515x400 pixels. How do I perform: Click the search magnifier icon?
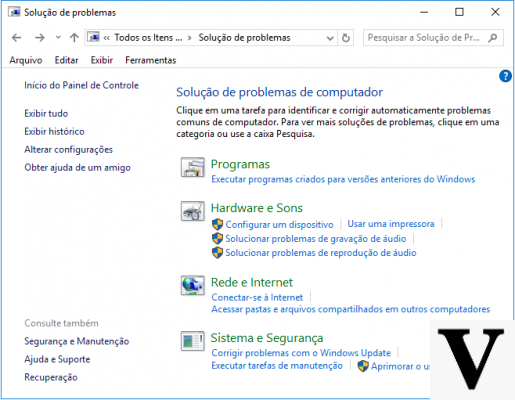(x=493, y=38)
